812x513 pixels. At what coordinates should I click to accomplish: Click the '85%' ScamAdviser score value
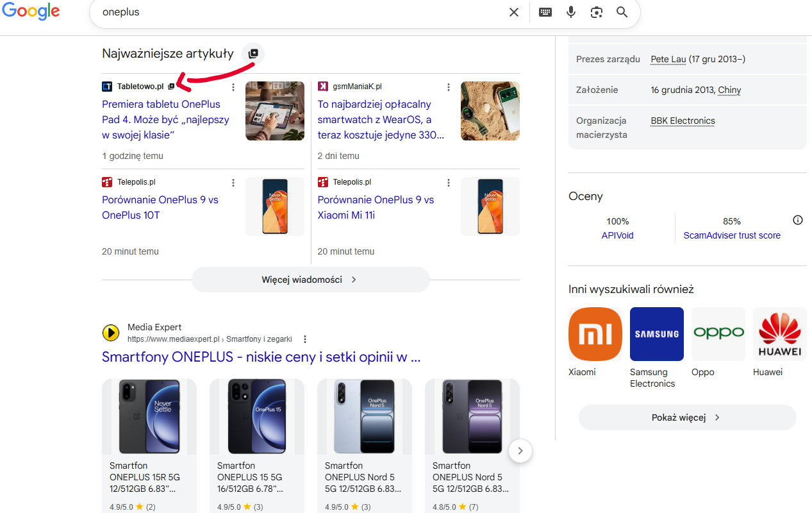(x=732, y=221)
